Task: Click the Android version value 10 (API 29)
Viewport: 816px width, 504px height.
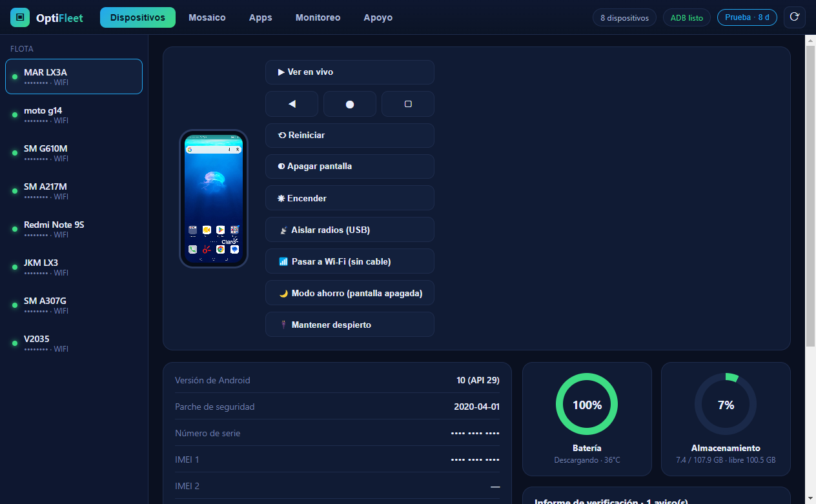Action: [x=478, y=380]
